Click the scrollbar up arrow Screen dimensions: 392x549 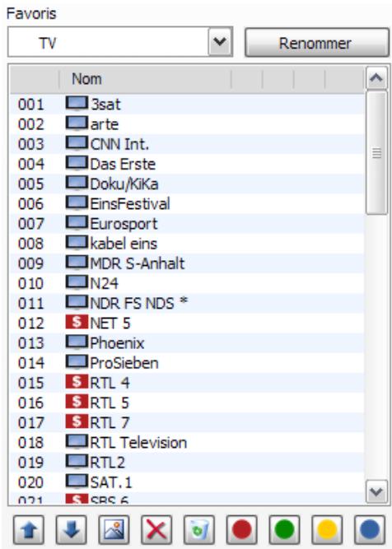tap(376, 77)
